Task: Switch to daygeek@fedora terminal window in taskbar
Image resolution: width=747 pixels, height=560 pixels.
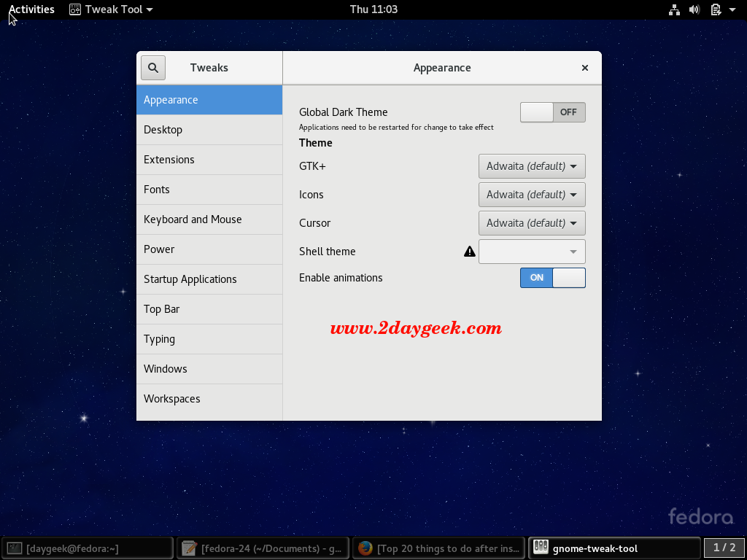Action: [x=88, y=548]
